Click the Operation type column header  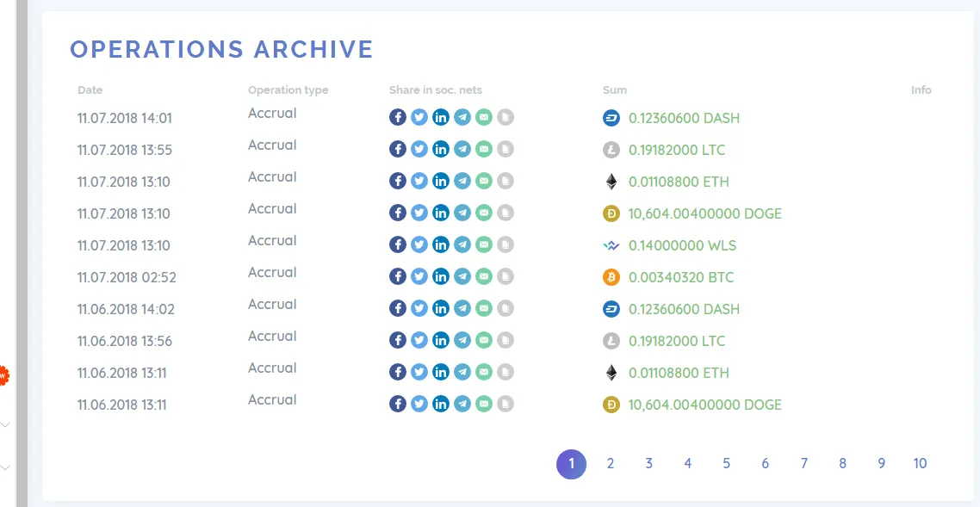[x=288, y=90]
